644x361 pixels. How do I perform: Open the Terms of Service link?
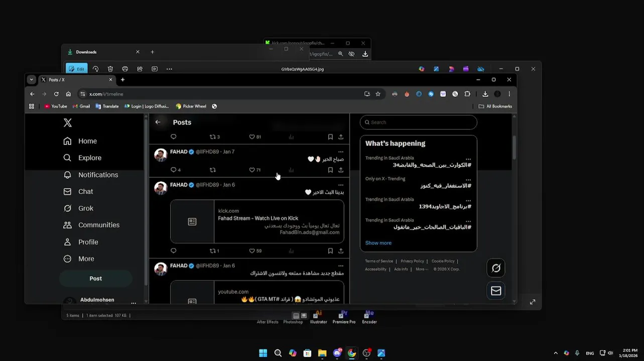pos(379,261)
